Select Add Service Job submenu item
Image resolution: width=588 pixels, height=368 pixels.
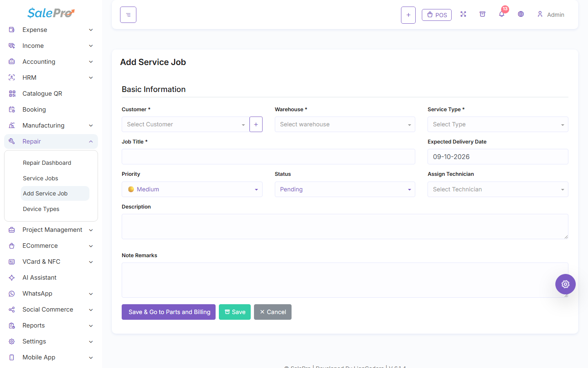(x=55, y=193)
